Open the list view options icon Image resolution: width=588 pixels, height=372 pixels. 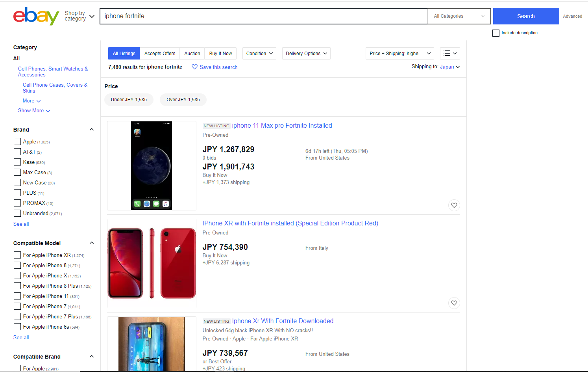450,53
